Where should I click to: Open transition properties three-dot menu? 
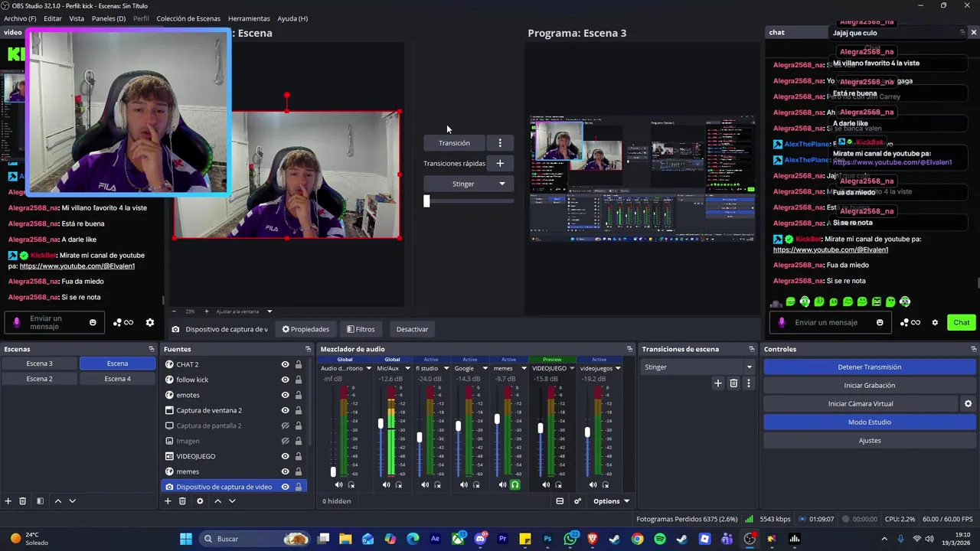[x=748, y=383]
